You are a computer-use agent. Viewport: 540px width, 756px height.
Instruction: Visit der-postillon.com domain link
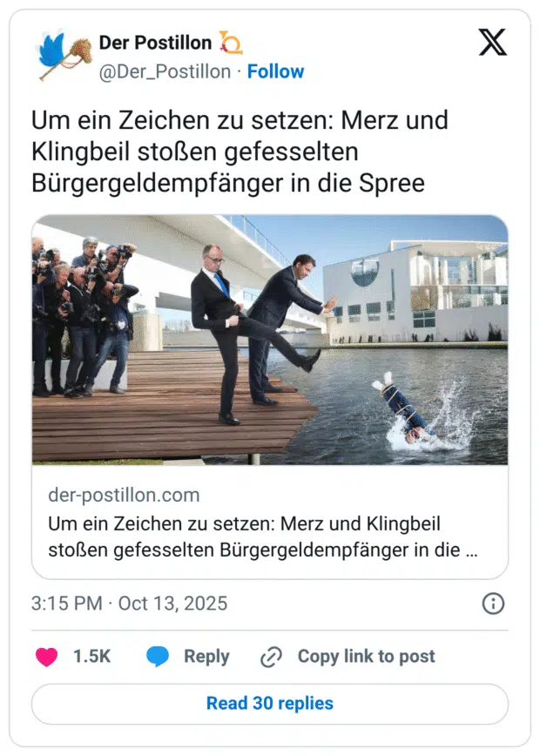tap(124, 496)
